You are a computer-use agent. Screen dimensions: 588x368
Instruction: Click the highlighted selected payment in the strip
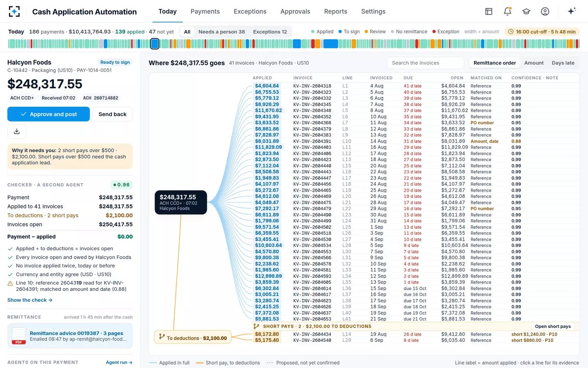click(x=155, y=44)
